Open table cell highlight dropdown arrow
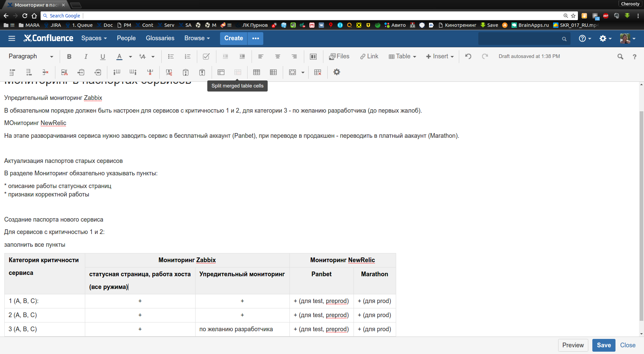Image resolution: width=644 pixels, height=354 pixels. [x=303, y=72]
